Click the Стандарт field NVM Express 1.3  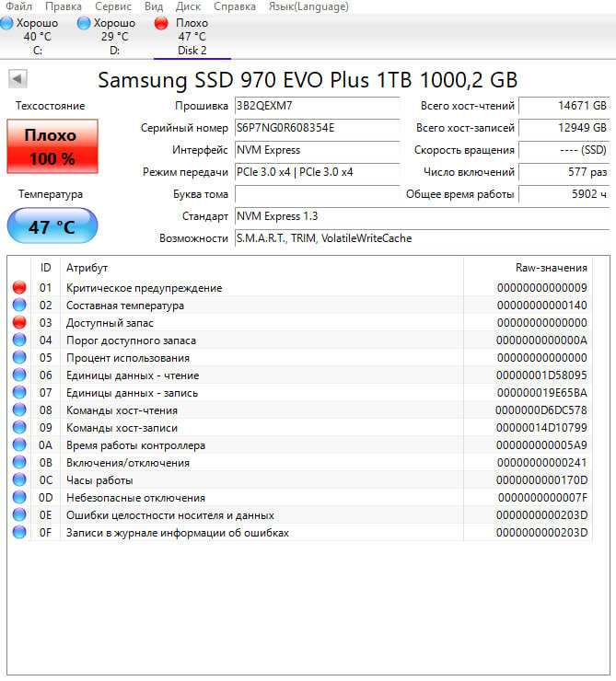pyautogui.click(x=423, y=216)
